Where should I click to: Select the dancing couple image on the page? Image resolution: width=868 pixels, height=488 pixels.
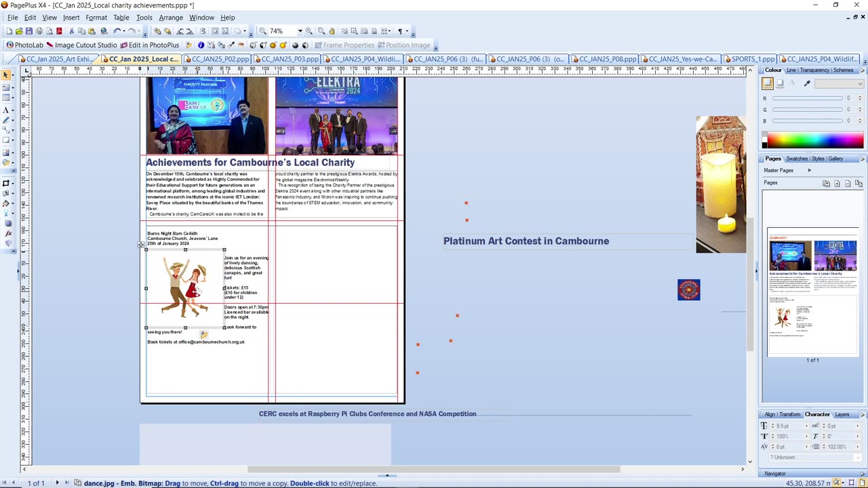click(x=184, y=289)
